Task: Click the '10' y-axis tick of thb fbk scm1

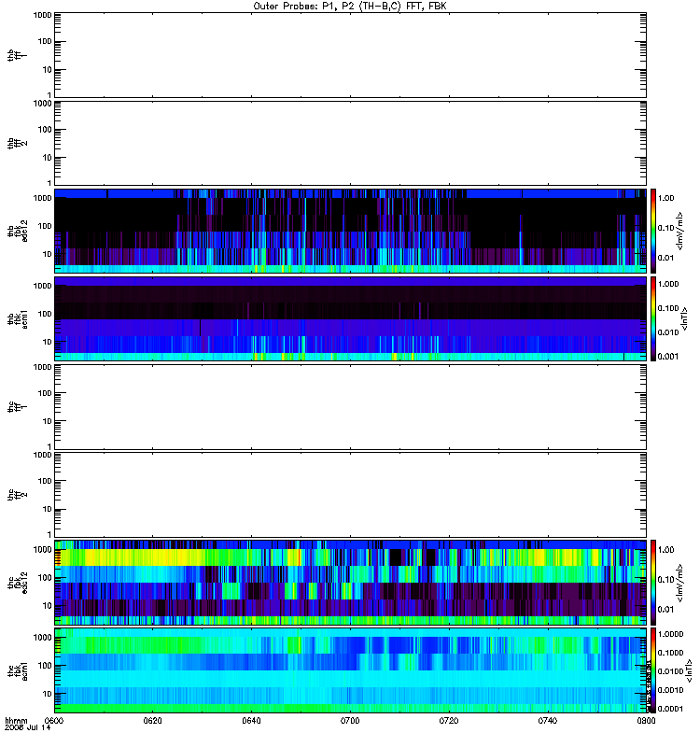Action: [x=48, y=342]
